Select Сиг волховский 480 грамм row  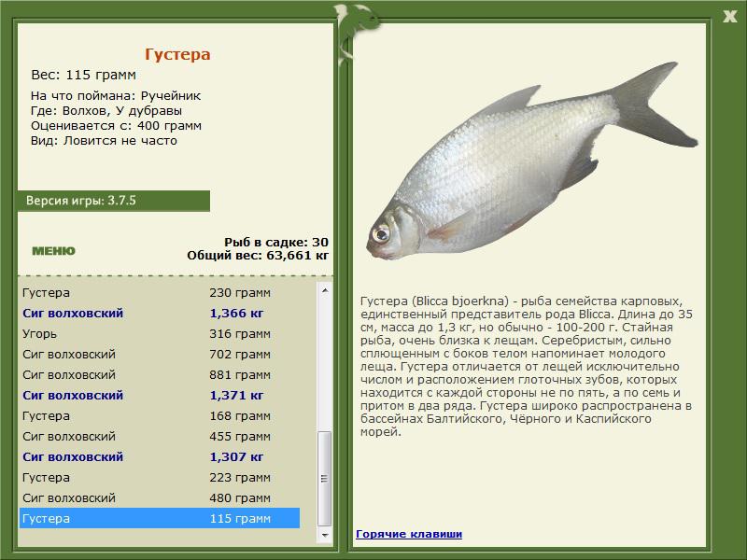tap(160, 497)
